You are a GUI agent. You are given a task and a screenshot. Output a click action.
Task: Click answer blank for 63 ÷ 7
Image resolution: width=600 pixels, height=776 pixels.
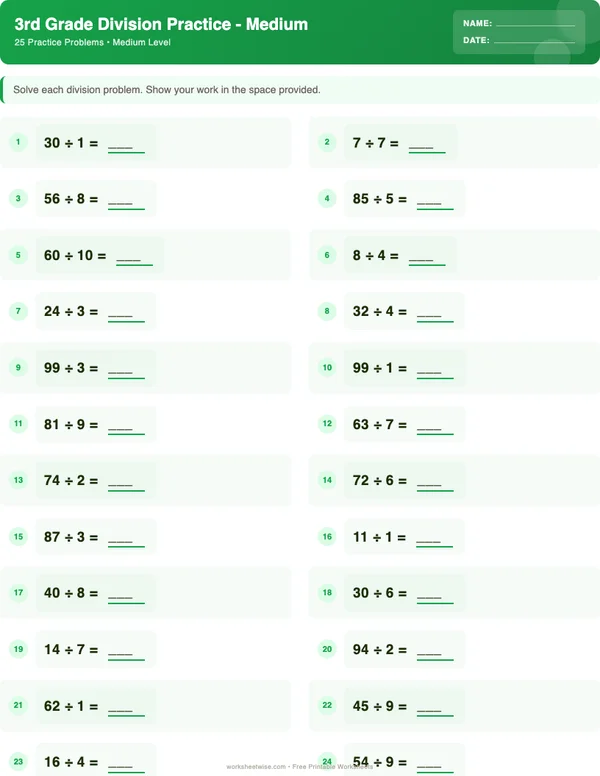pos(435,425)
